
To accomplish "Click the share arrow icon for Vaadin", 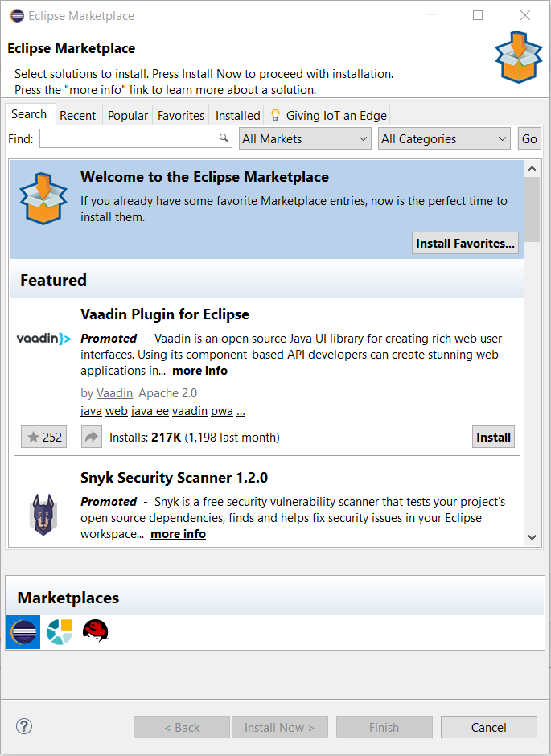I will coord(92,438).
